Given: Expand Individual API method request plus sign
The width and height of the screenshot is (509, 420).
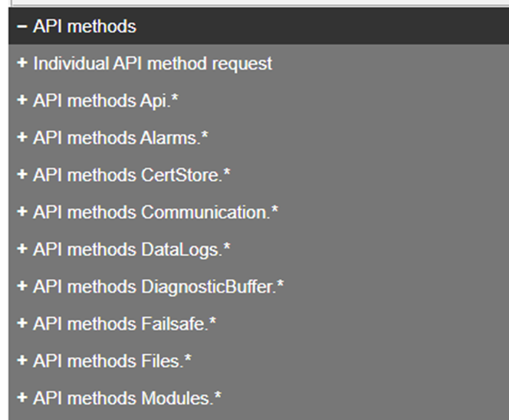Looking at the screenshot, I should coord(21,64).
